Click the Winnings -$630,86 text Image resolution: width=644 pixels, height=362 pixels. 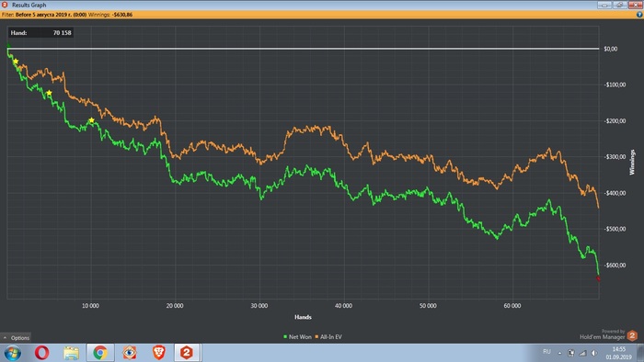[x=110, y=15]
